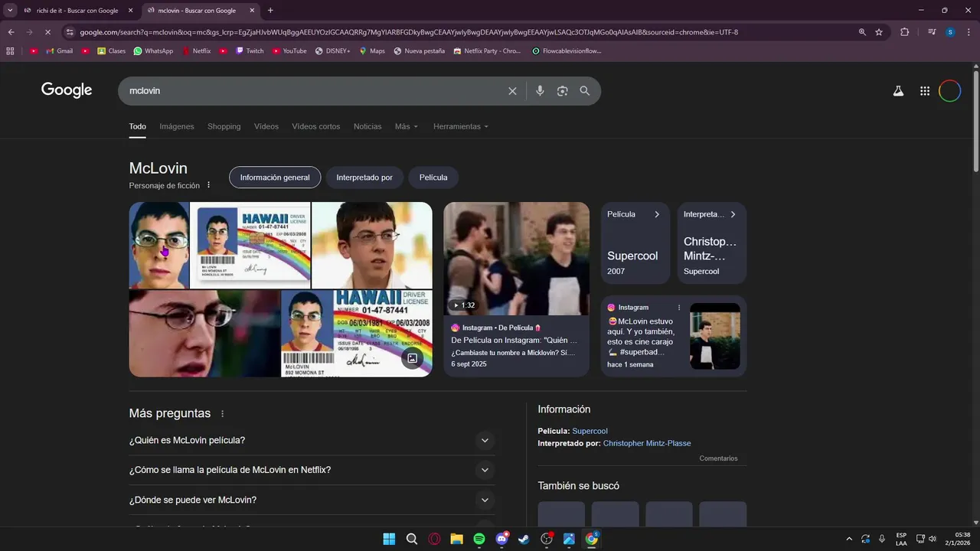This screenshot has width=980, height=551.
Task: Select the Película chip
Action: [433, 178]
